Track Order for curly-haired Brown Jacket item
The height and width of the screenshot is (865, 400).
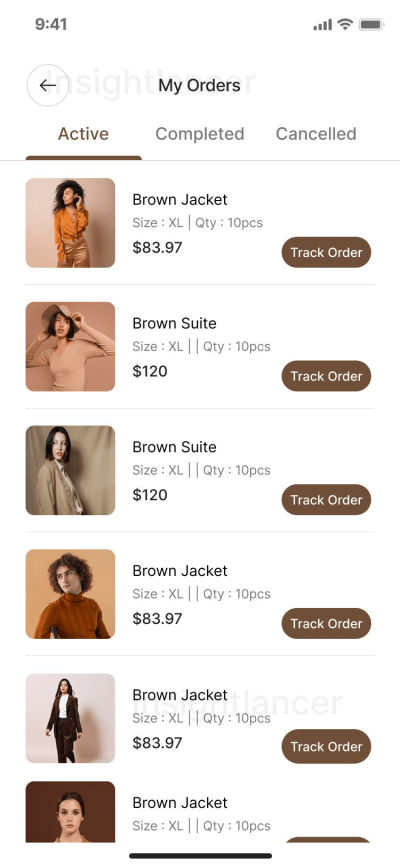pos(326,623)
